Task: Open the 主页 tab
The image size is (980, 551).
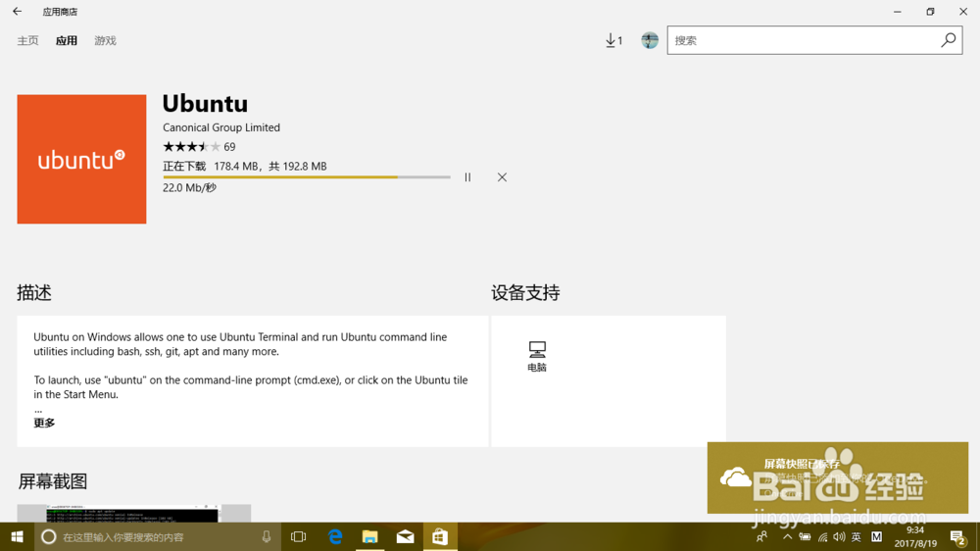Action: (x=27, y=40)
